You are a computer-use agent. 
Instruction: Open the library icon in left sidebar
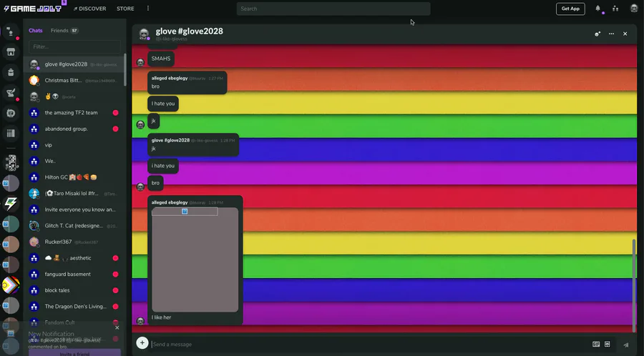click(x=11, y=133)
